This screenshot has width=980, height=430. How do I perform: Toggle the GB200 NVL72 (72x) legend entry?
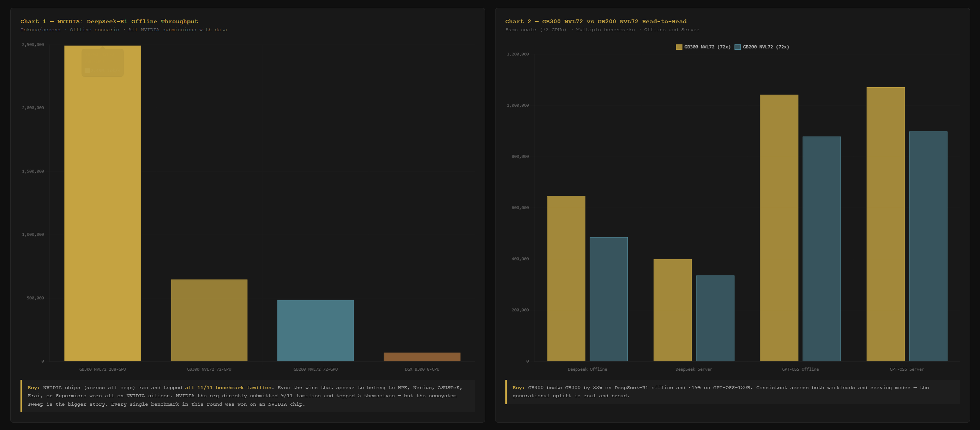pos(765,47)
